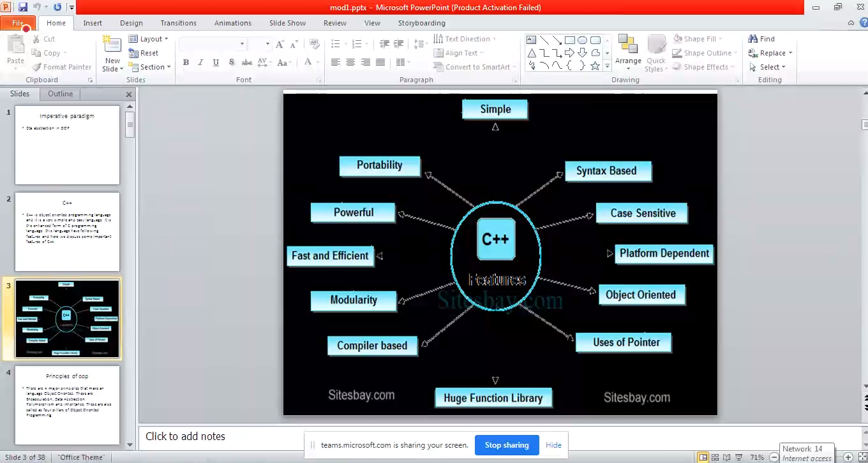Open the Arrange tool
The image size is (868, 463).
click(628, 52)
